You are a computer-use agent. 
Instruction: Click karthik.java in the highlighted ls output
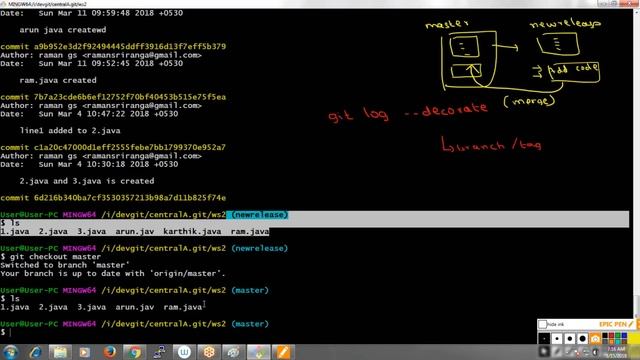[x=192, y=231]
